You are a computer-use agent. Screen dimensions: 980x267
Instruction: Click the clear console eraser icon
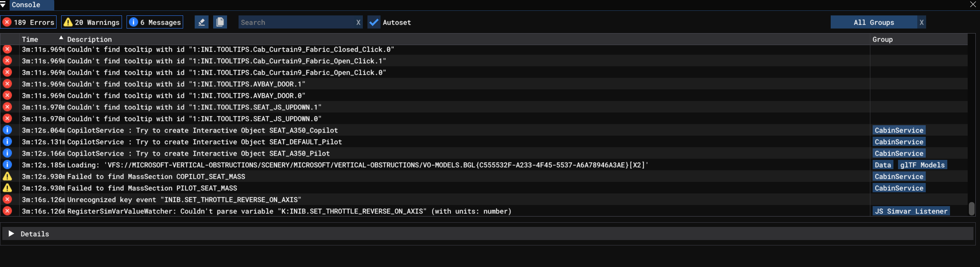201,22
